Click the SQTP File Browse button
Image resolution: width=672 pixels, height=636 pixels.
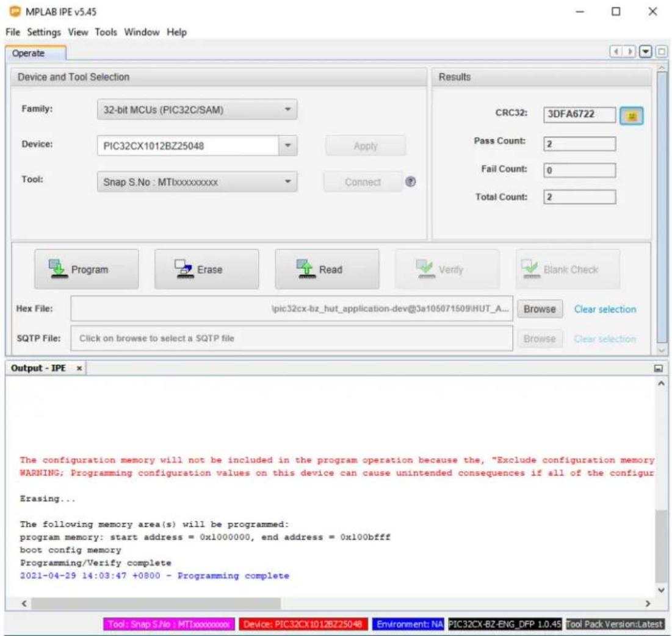[540, 339]
